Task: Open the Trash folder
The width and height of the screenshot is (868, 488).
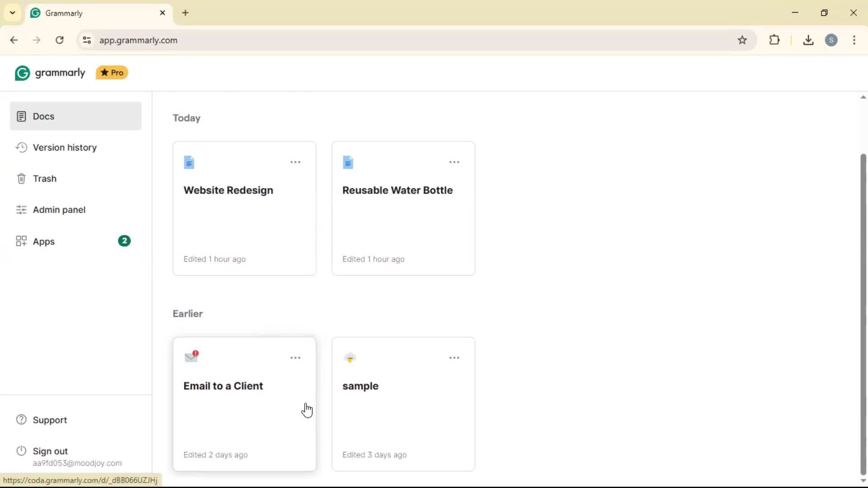Action: [x=44, y=179]
